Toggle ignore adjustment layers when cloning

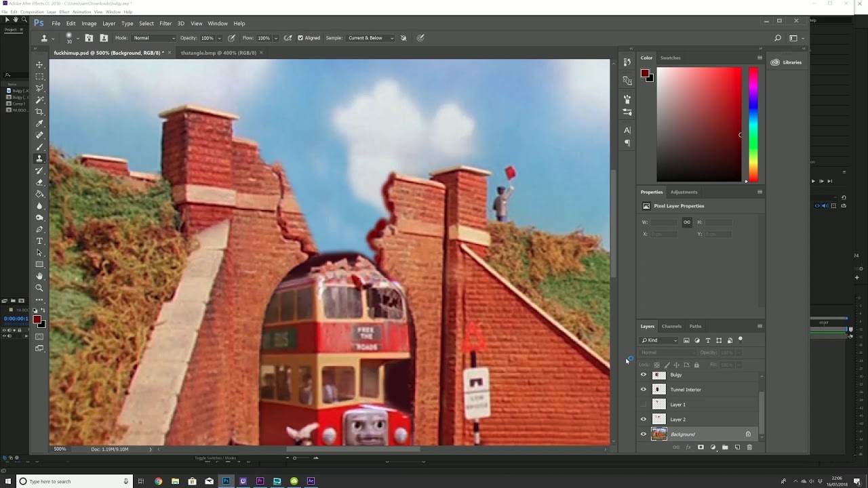[x=404, y=38]
